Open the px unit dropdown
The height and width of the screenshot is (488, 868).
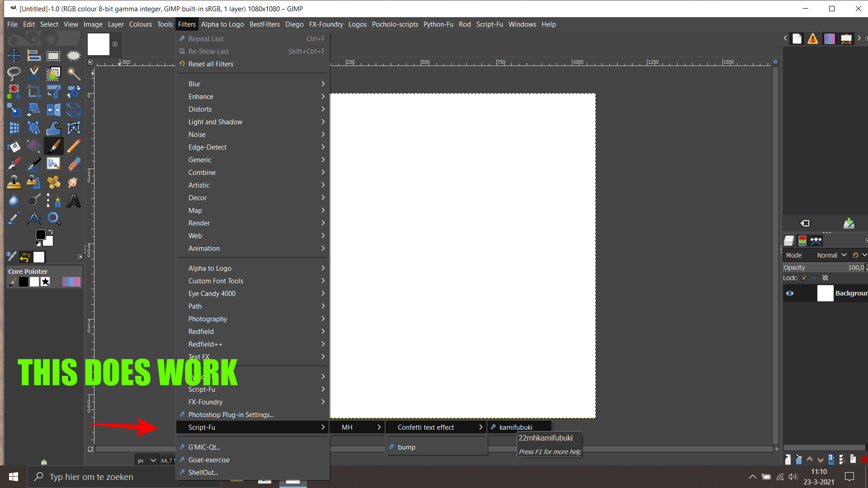[147, 460]
